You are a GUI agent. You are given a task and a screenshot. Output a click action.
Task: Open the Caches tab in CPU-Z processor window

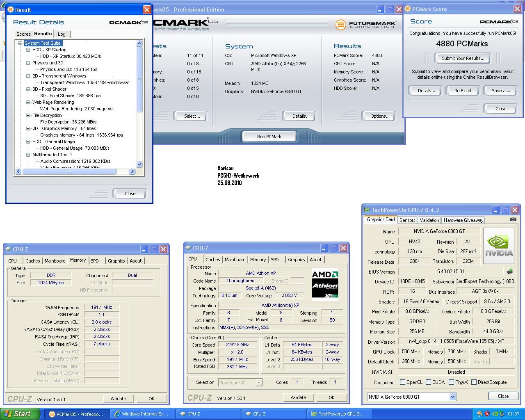212,260
